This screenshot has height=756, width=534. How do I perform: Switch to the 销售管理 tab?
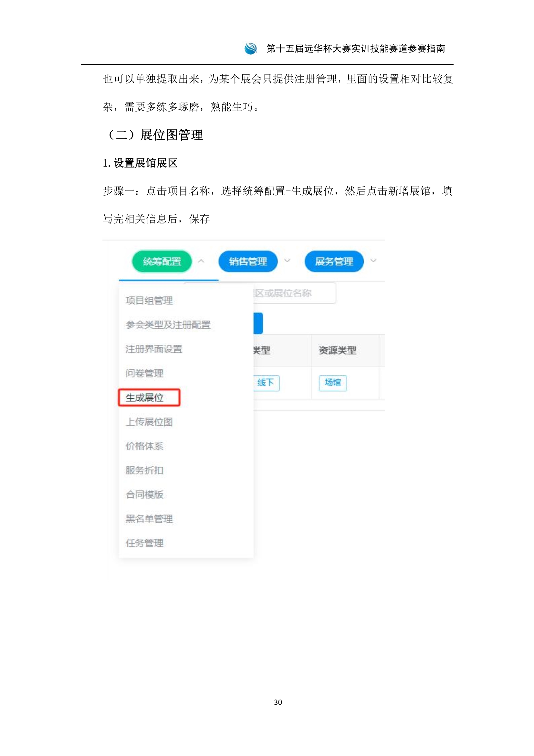248,262
